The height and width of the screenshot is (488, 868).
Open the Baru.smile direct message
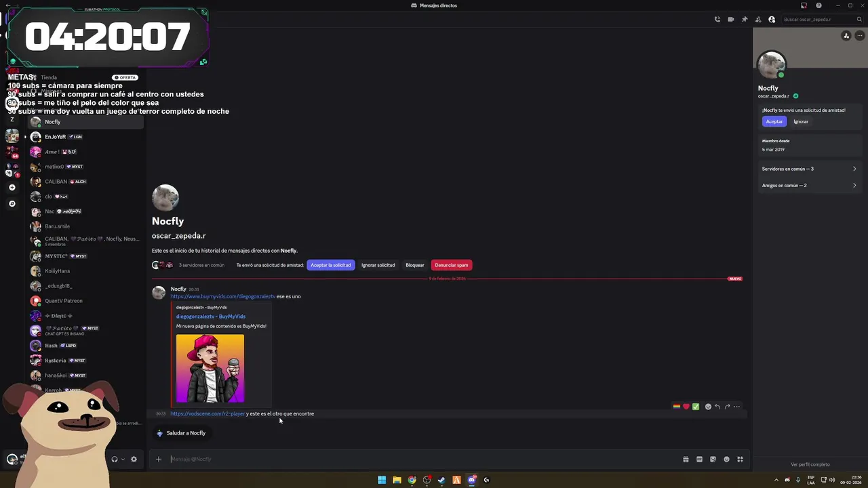point(85,226)
